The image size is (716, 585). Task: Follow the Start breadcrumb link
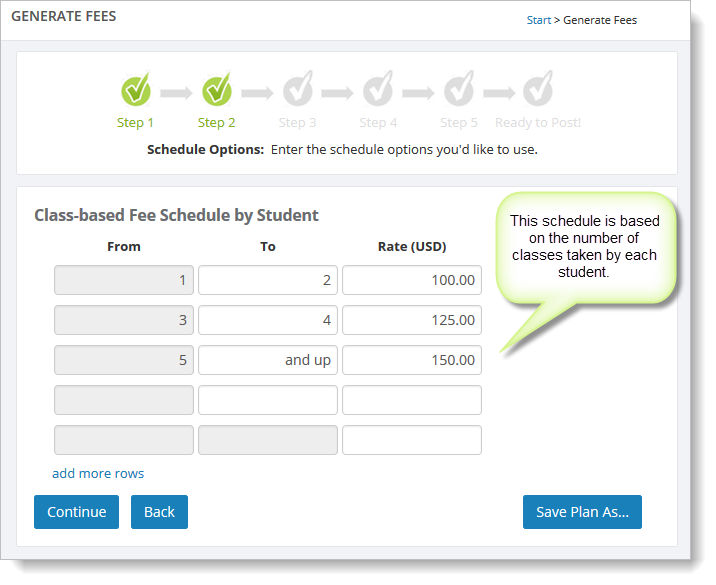tap(539, 20)
